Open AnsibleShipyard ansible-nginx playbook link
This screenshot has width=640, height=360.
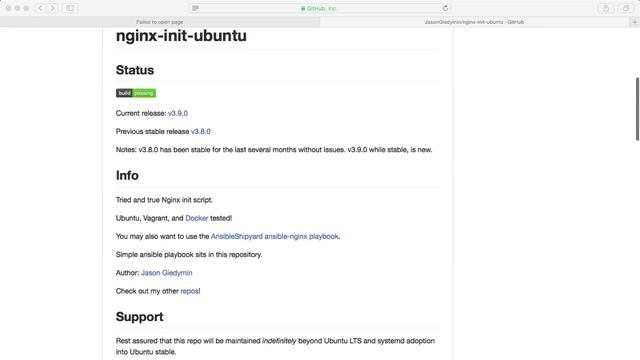tap(274, 236)
